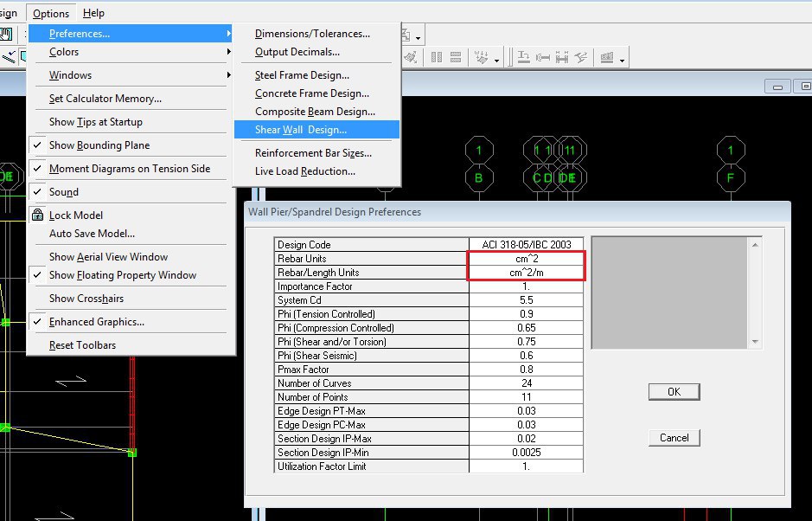Click the tilted plane icon left of strips
812x521 pixels.
(x=410, y=57)
